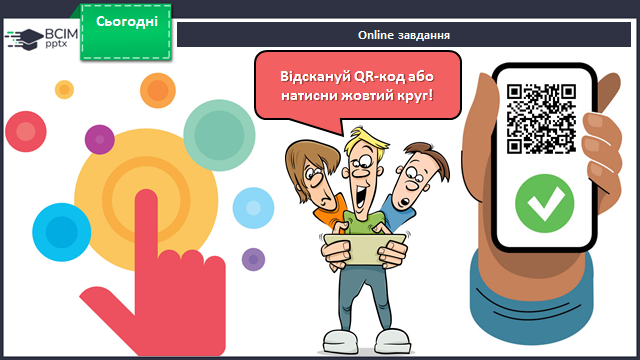Click the large yellow circle
This screenshot has width=640, height=360.
pos(146,200)
